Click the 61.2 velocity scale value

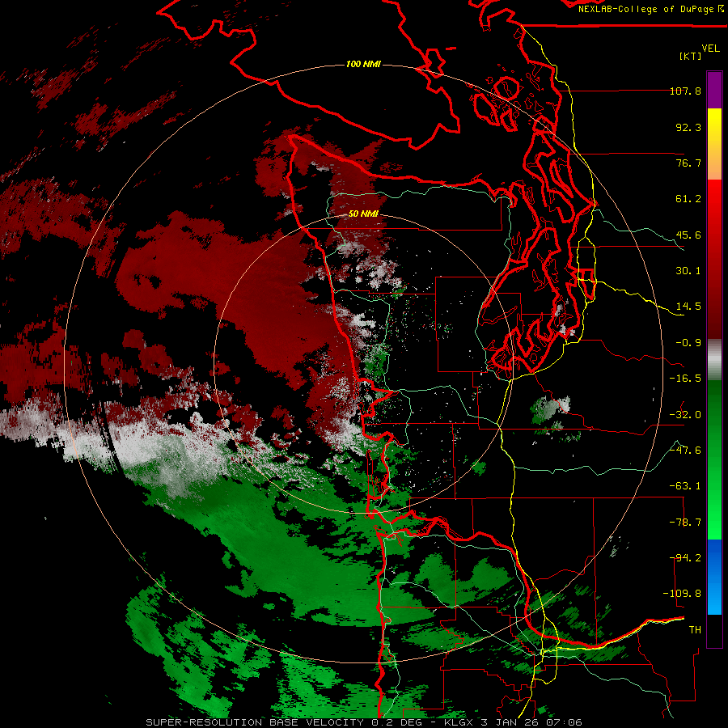coord(688,199)
